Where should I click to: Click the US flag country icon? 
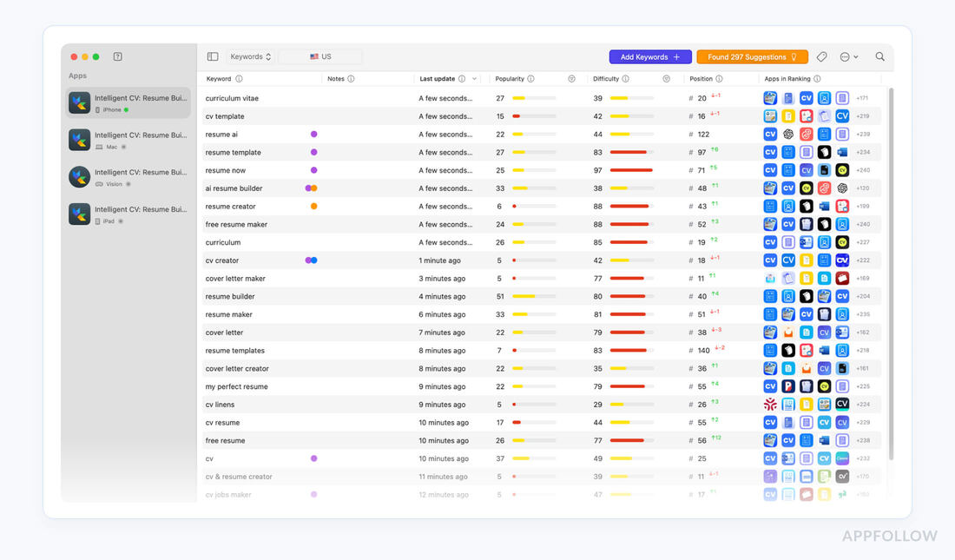click(313, 56)
